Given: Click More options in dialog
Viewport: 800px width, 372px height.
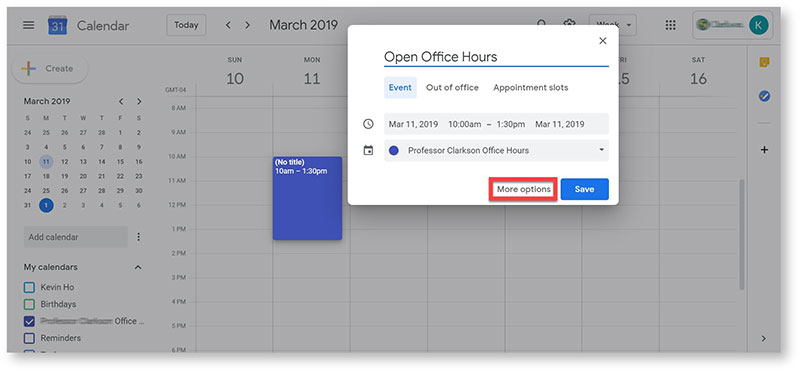Looking at the screenshot, I should [523, 189].
